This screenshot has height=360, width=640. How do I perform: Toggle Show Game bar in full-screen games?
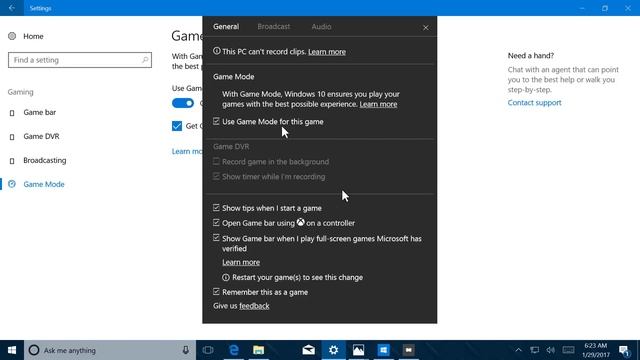point(216,238)
